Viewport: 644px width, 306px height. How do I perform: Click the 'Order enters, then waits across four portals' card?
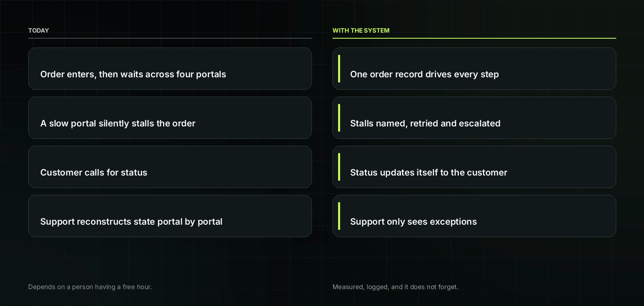point(170,69)
